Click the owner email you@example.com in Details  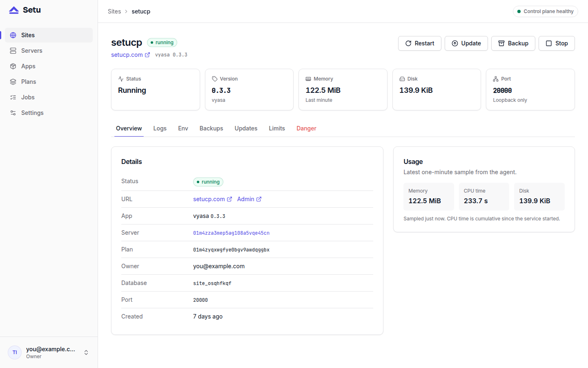[219, 266]
